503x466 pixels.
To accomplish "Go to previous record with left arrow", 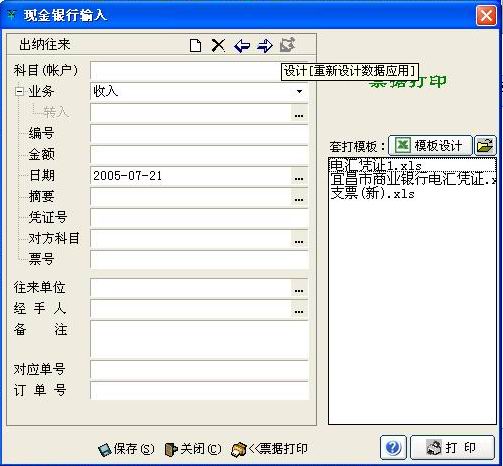I will [x=242, y=45].
